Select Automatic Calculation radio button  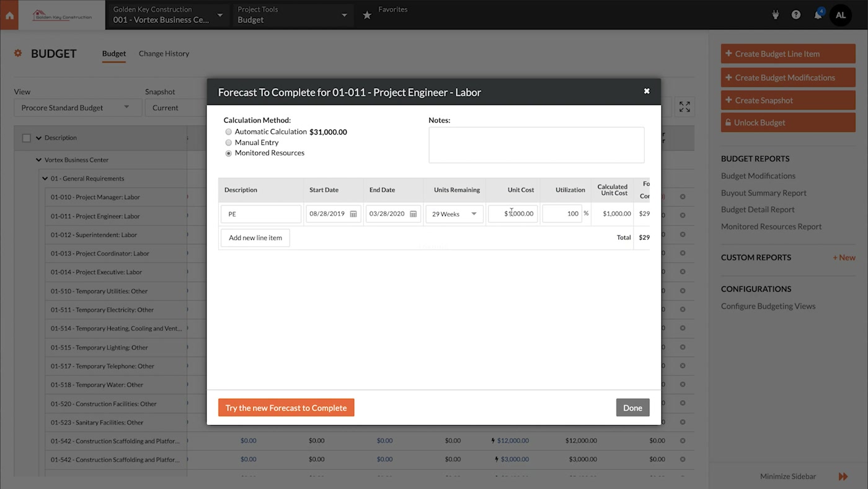click(229, 132)
